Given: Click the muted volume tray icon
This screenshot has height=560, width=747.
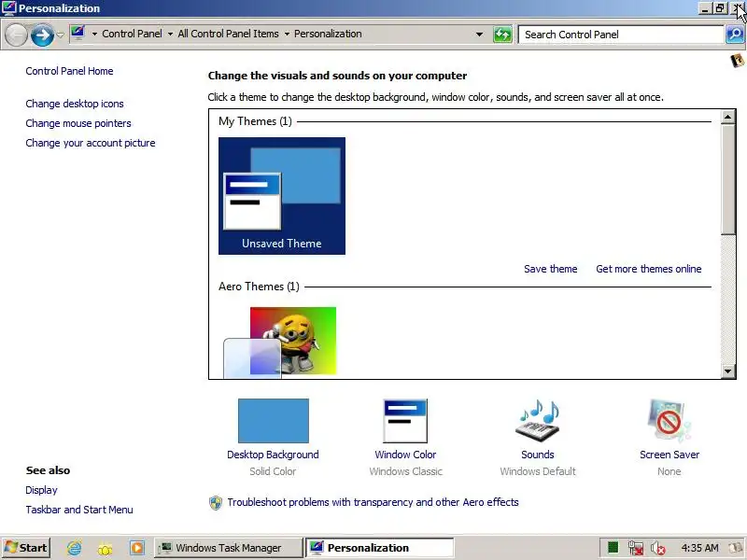Looking at the screenshot, I should [x=658, y=549].
